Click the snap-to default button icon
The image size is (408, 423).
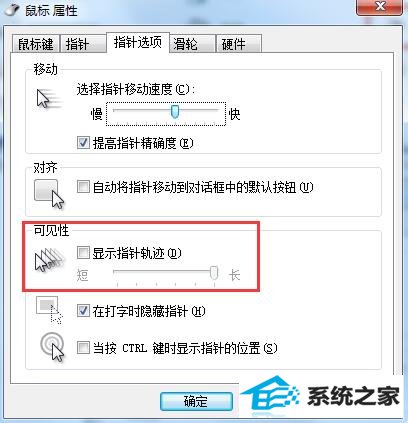[49, 194]
